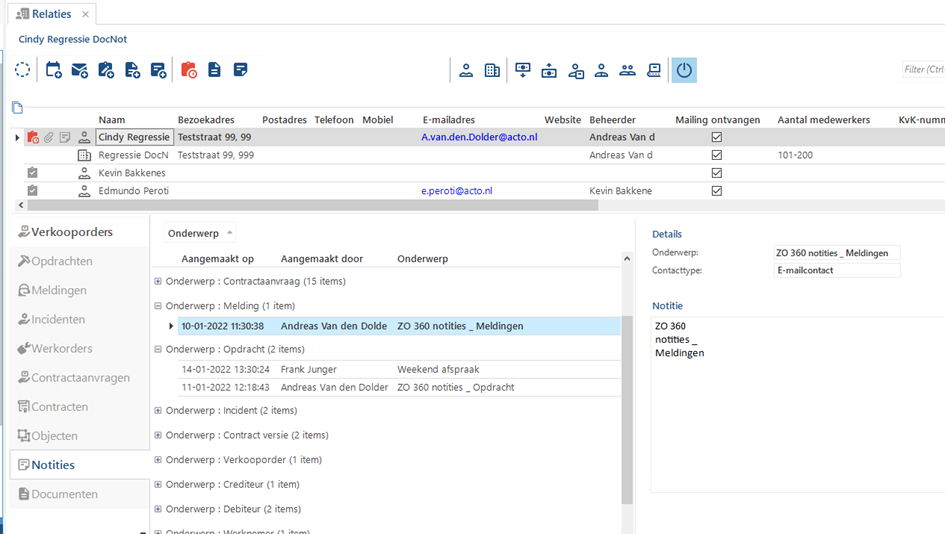
Task: Click the notes list vertical scrollbar thumb
Action: tap(627, 410)
